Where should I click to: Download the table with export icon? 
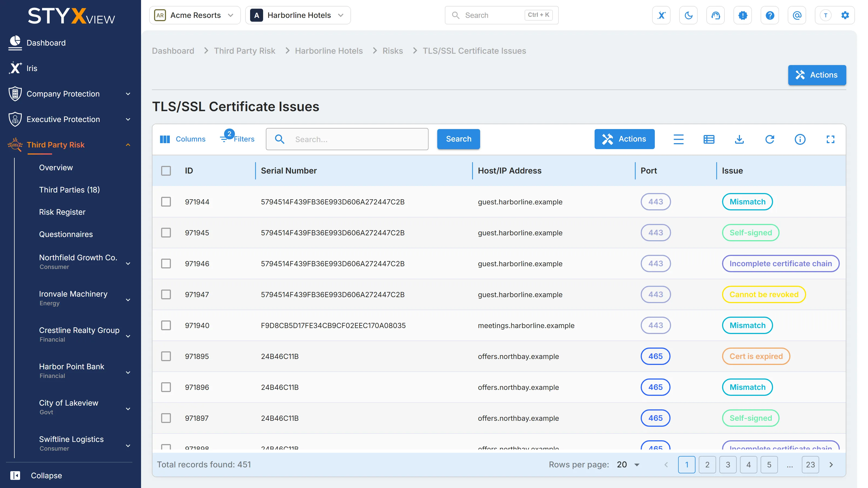(739, 139)
